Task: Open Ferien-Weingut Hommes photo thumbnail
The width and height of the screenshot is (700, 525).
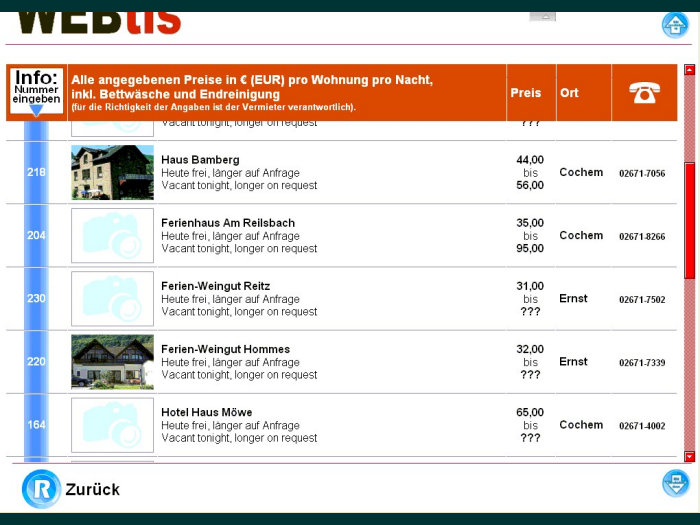Action: (x=112, y=361)
